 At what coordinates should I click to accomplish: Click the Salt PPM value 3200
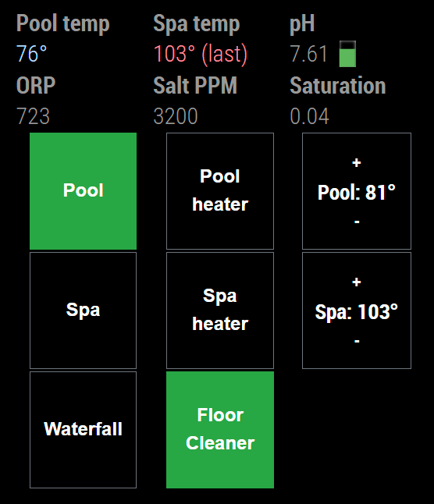pyautogui.click(x=176, y=116)
